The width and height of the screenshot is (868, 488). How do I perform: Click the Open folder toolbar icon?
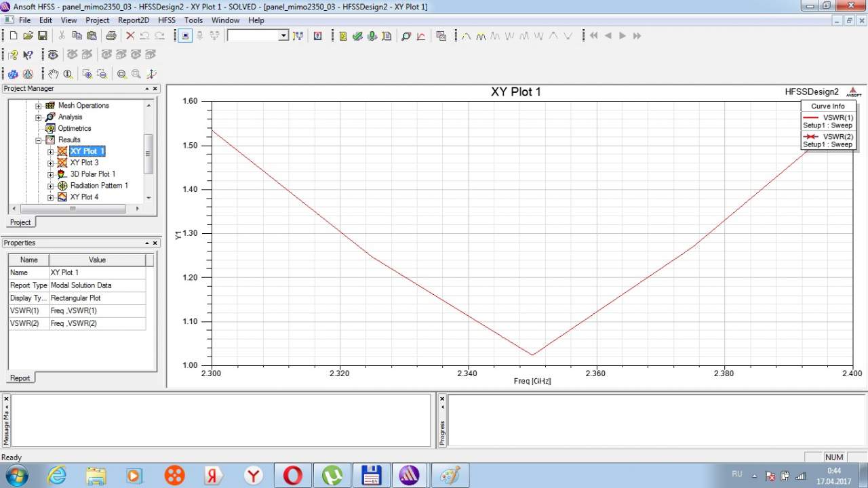pyautogui.click(x=28, y=36)
